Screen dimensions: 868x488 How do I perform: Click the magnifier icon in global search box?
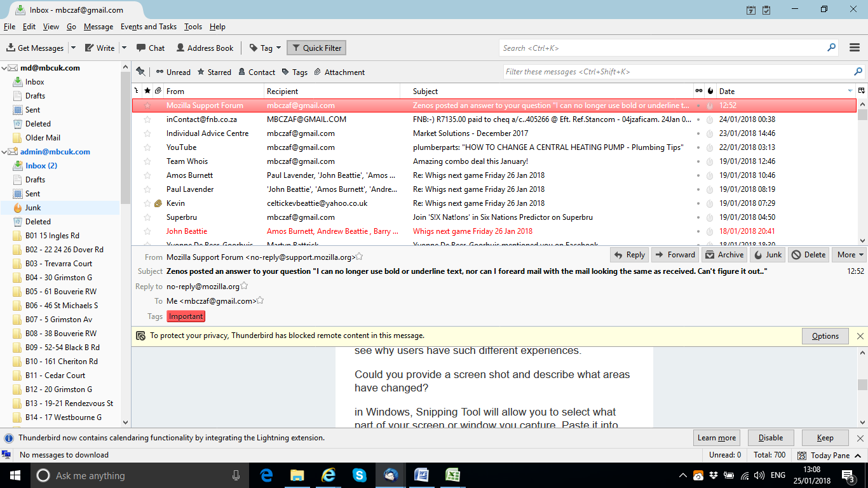831,48
